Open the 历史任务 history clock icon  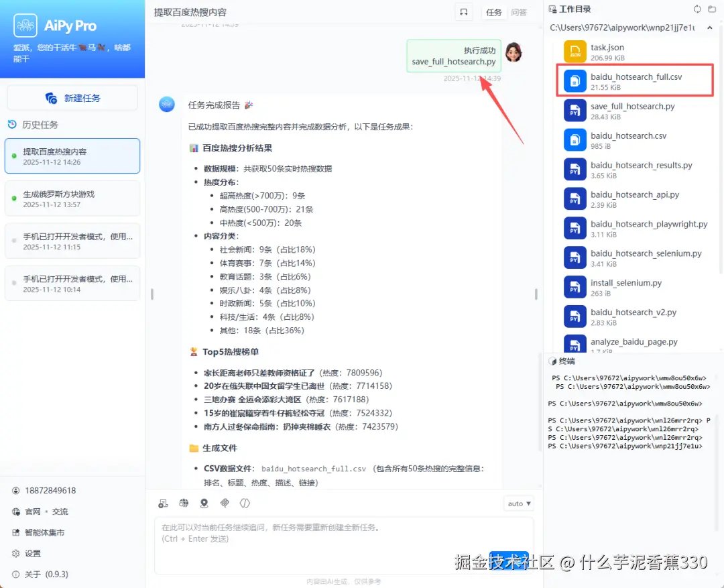tap(13, 124)
